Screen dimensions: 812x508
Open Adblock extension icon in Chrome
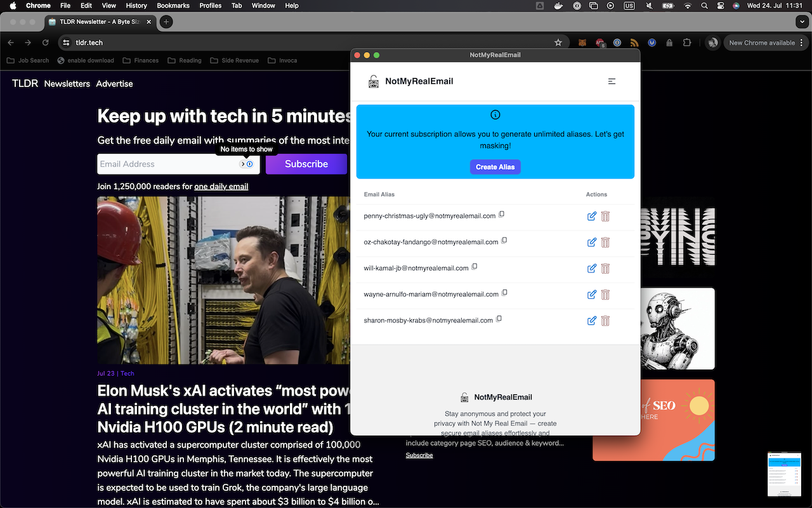pyautogui.click(x=600, y=43)
